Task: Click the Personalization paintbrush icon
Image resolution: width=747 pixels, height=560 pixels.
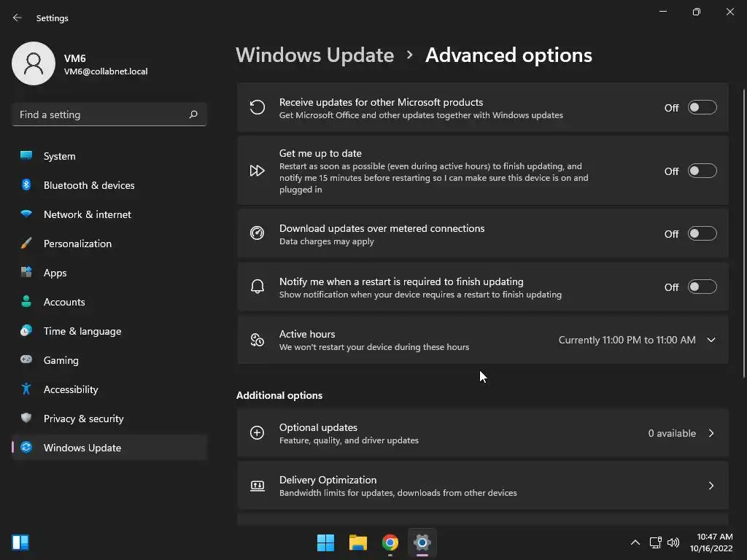Action: 26,244
